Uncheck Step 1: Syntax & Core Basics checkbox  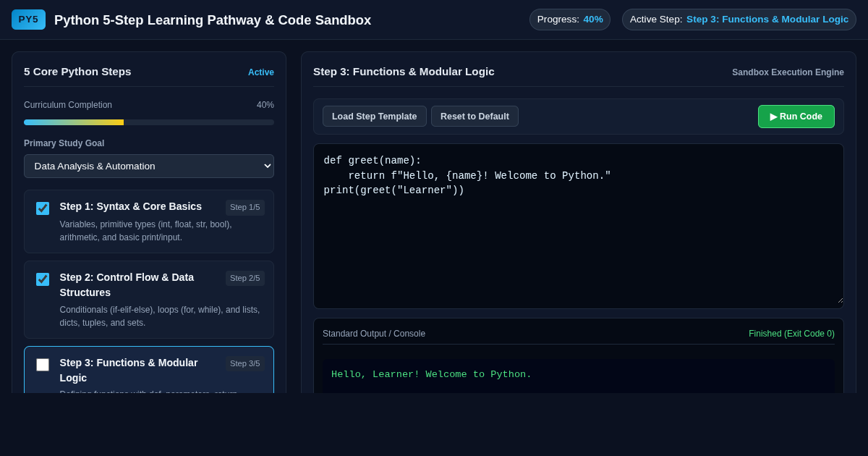(x=43, y=208)
